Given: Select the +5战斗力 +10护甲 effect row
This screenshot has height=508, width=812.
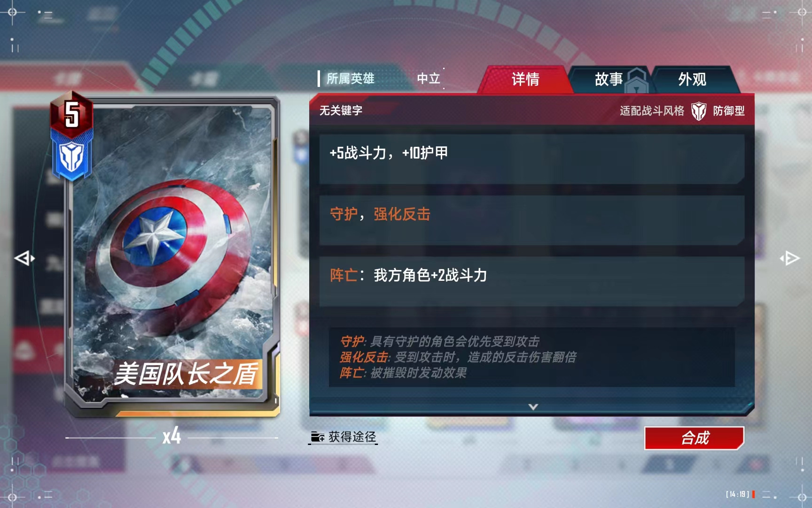Looking at the screenshot, I should point(531,159).
